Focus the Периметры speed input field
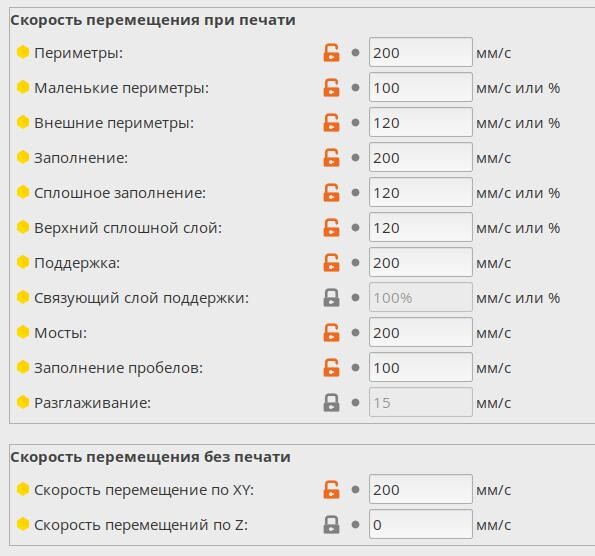 421,52
